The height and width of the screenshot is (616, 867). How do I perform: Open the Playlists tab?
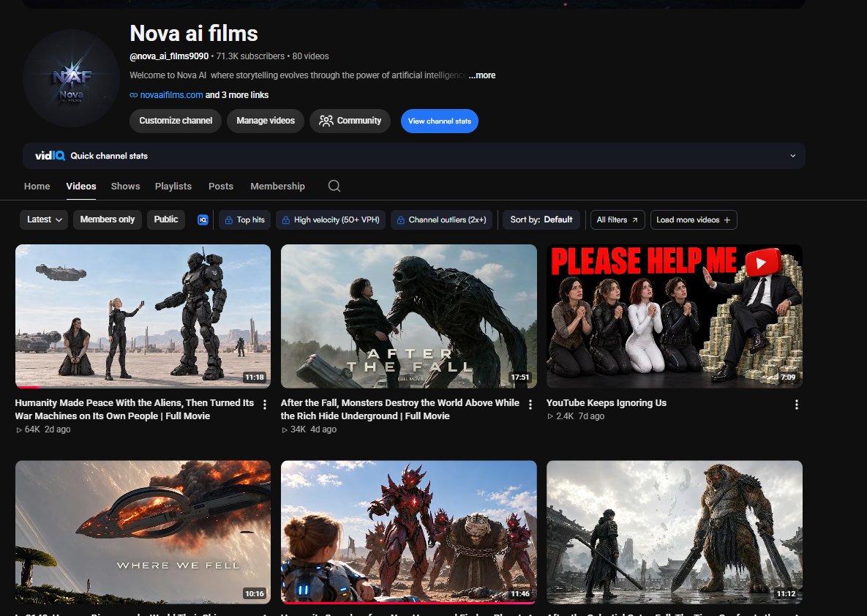pyautogui.click(x=173, y=187)
